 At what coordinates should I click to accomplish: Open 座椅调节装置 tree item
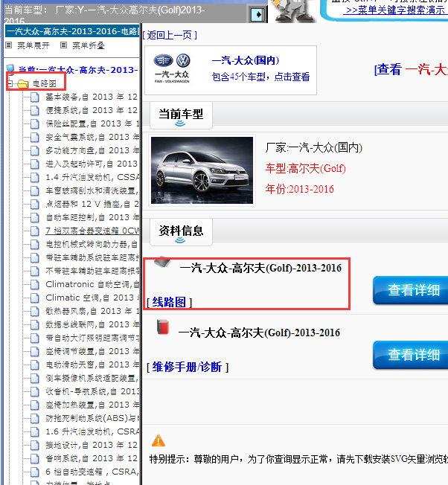coord(92,351)
